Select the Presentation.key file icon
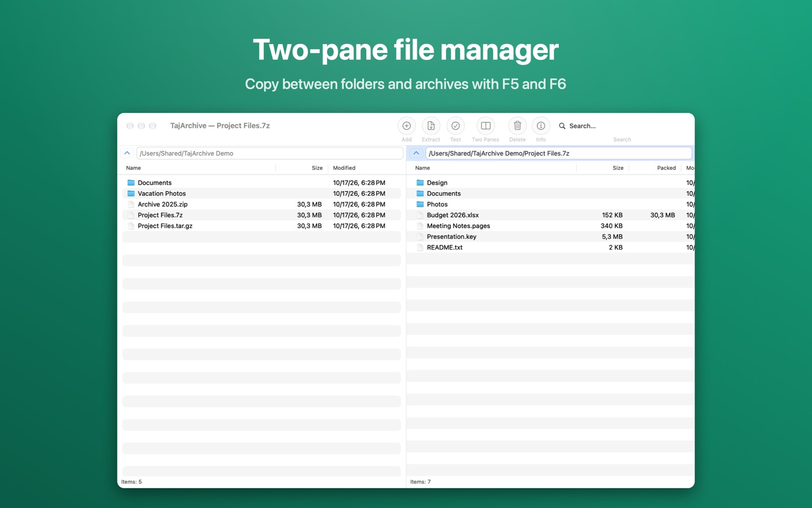The image size is (812, 508). pyautogui.click(x=420, y=237)
